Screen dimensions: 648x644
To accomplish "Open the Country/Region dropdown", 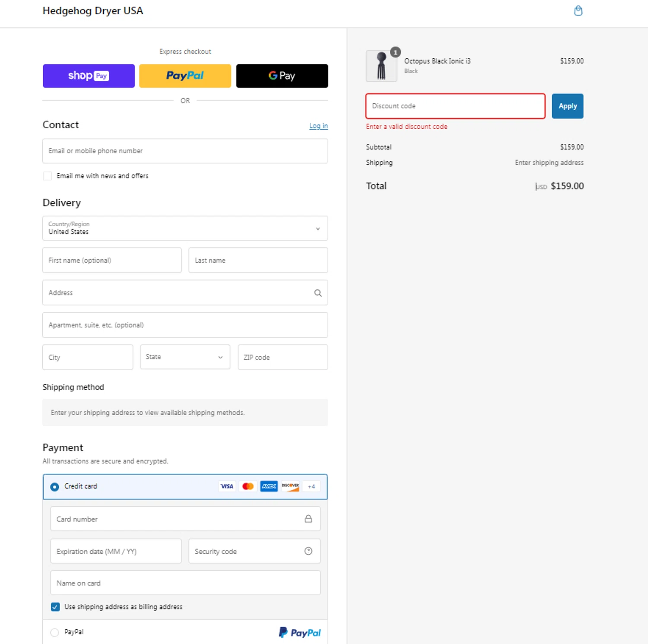I will tap(185, 228).
